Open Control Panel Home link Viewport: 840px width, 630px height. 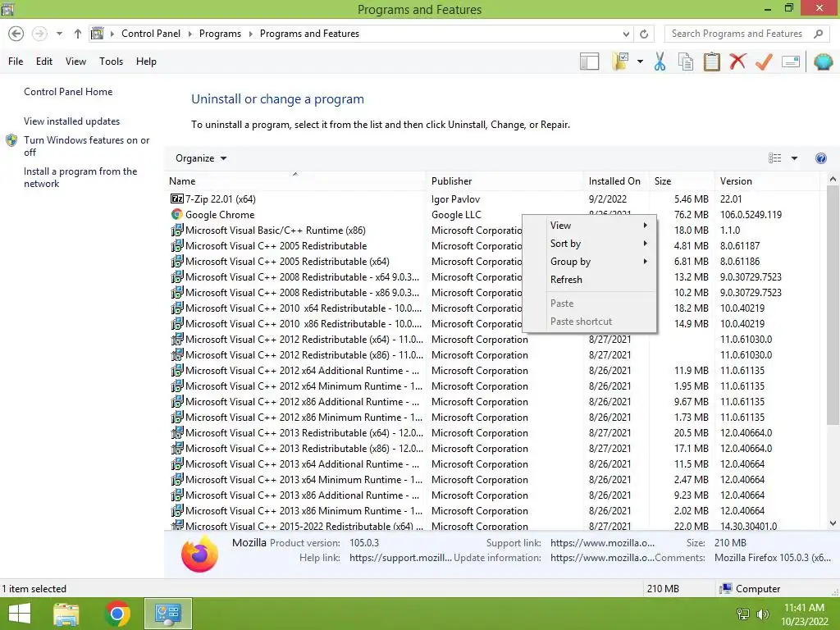[x=68, y=92]
